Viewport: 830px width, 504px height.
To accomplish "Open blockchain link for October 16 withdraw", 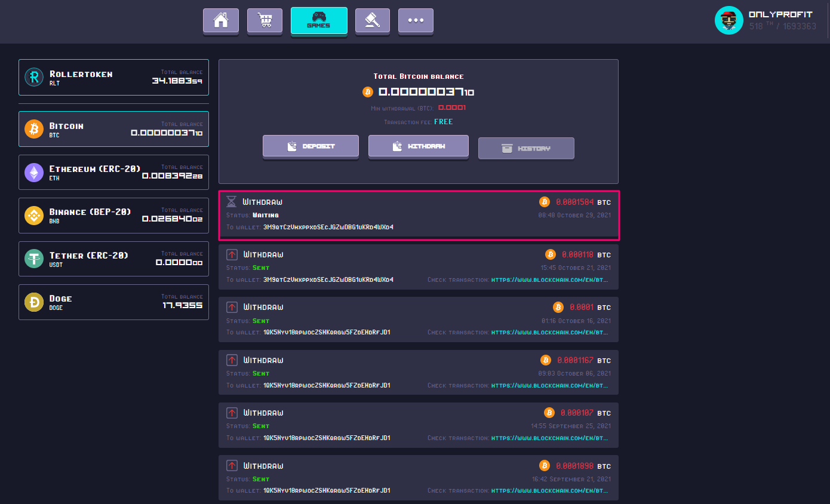I will click(551, 332).
